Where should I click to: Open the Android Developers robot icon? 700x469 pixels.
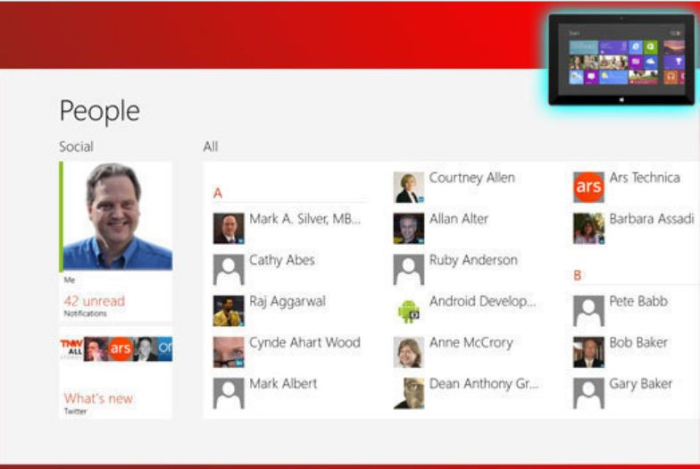coord(408,311)
